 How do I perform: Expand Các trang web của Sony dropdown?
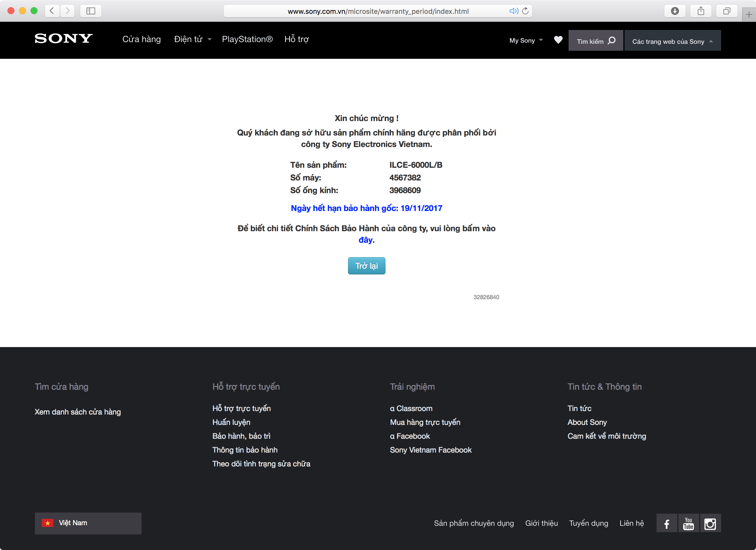(672, 41)
